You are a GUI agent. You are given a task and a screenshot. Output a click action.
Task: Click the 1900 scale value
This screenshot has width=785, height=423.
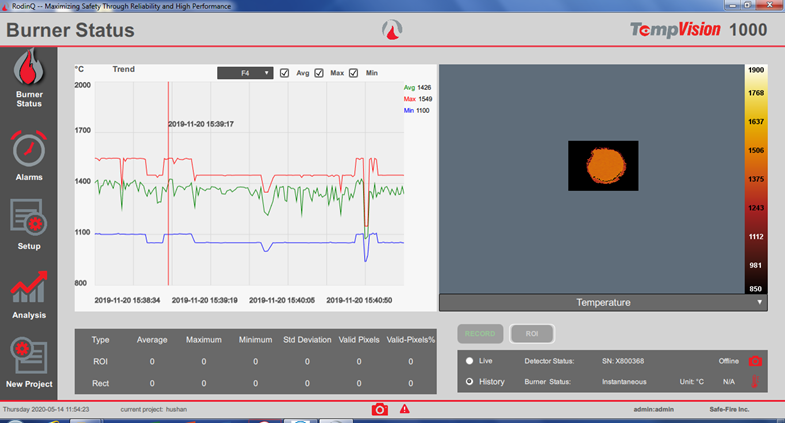[x=756, y=70]
